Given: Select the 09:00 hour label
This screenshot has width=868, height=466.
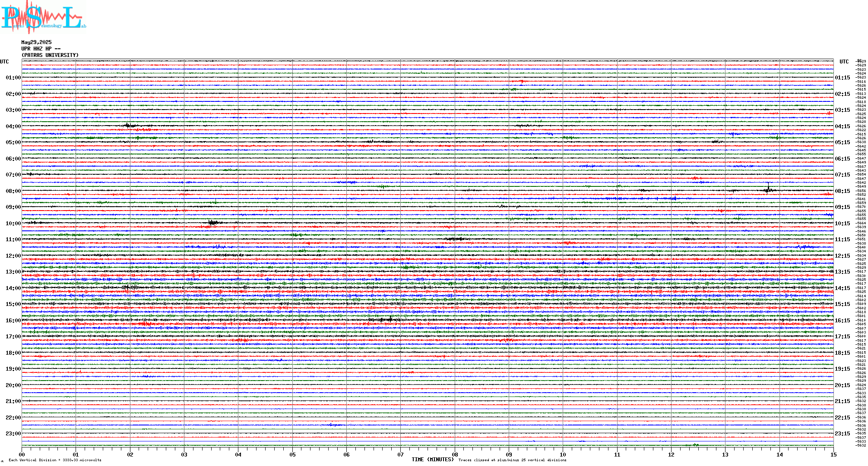Looking at the screenshot, I should (13, 207).
